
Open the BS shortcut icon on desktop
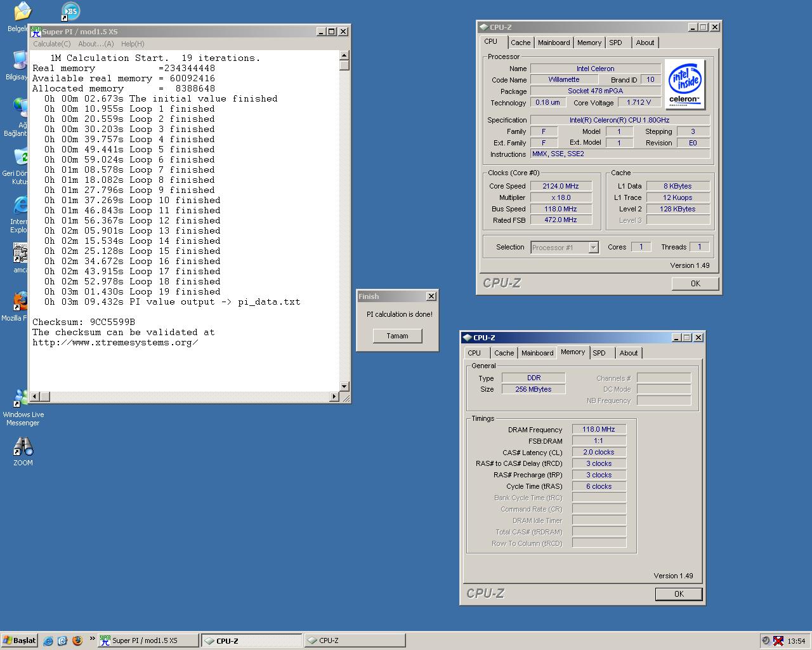coord(70,11)
